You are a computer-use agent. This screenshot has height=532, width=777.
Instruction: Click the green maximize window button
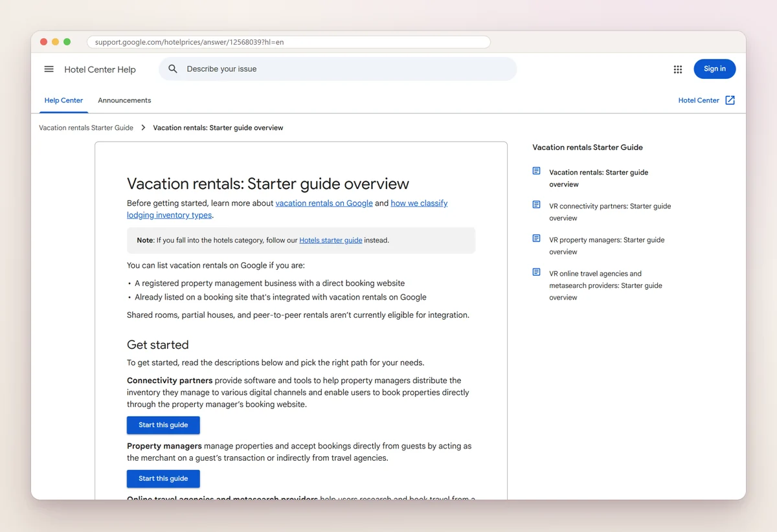click(67, 42)
